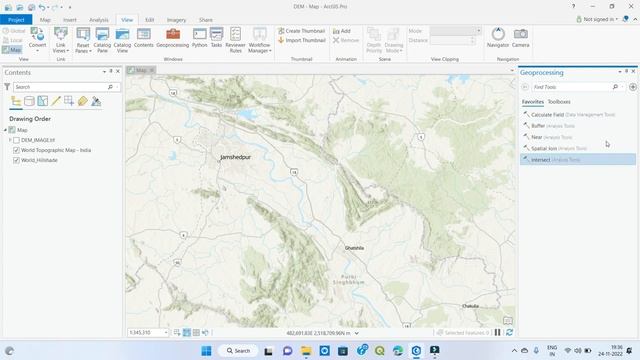Viewport: 640px width, 360px height.
Task: Open the Catalog Pane window
Action: 102,40
